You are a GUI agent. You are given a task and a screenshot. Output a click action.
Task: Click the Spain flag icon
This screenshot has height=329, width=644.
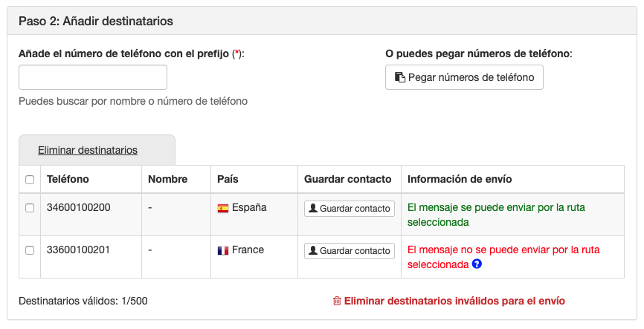coord(223,208)
